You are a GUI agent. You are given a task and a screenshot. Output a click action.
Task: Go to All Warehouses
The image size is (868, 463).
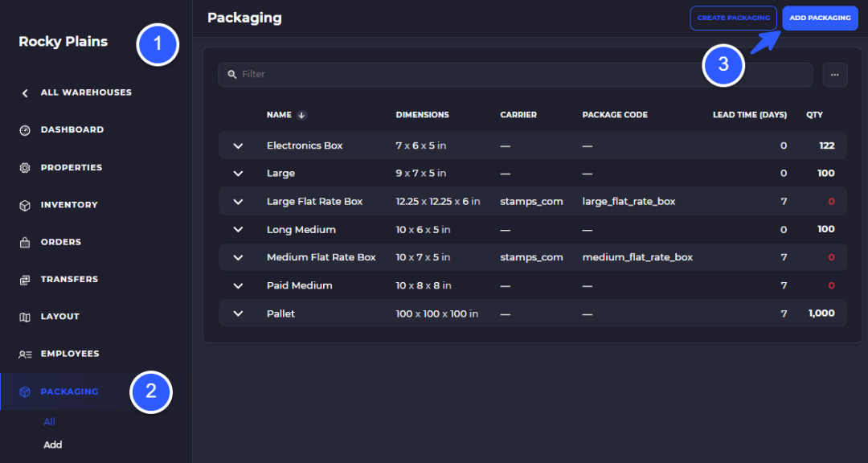[86, 92]
